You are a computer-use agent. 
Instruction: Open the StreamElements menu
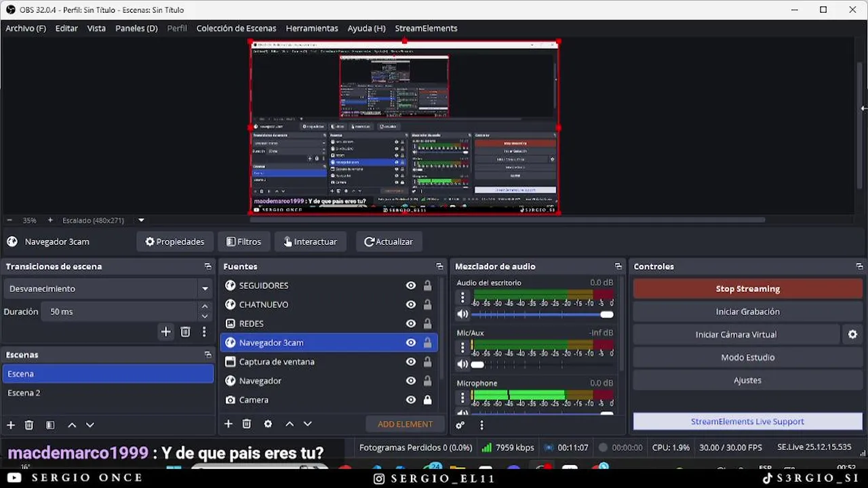point(426,28)
